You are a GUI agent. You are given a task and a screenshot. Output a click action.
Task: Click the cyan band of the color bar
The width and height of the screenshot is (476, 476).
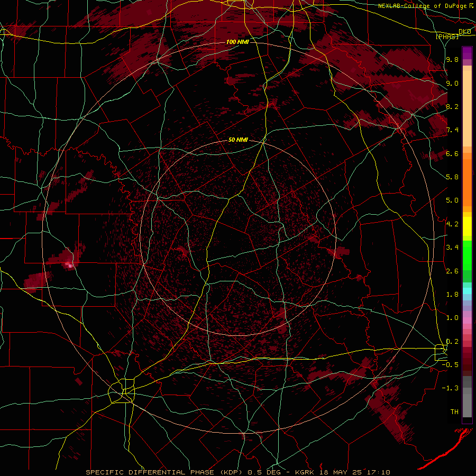pos(467,291)
